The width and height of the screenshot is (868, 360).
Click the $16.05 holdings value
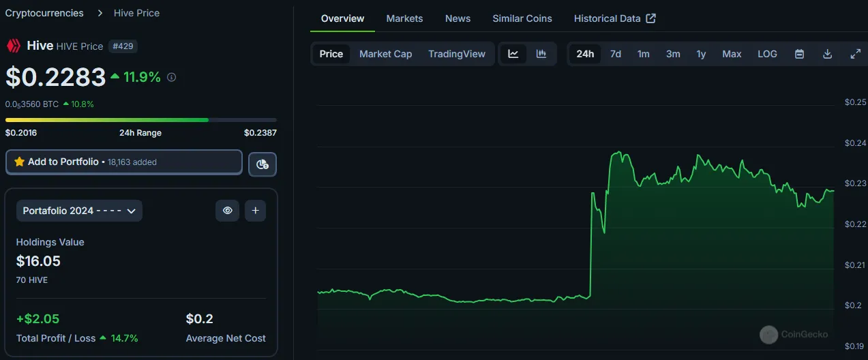pos(38,260)
